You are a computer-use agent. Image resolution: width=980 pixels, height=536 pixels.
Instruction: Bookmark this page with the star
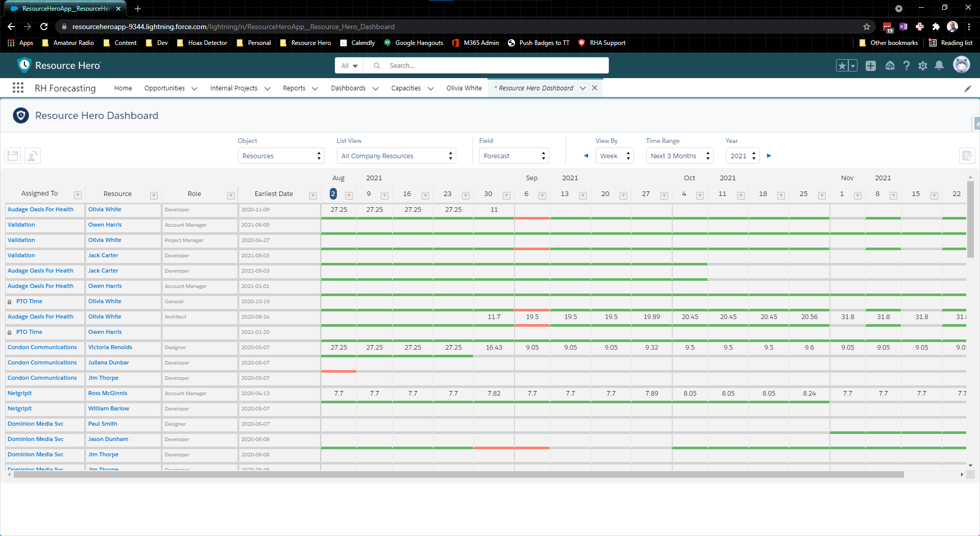867,27
